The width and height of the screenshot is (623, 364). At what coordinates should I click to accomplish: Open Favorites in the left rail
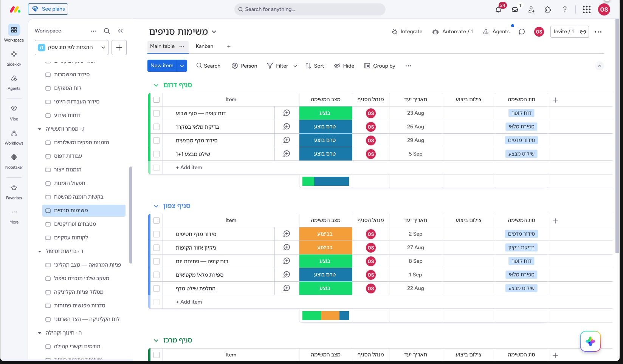[14, 191]
